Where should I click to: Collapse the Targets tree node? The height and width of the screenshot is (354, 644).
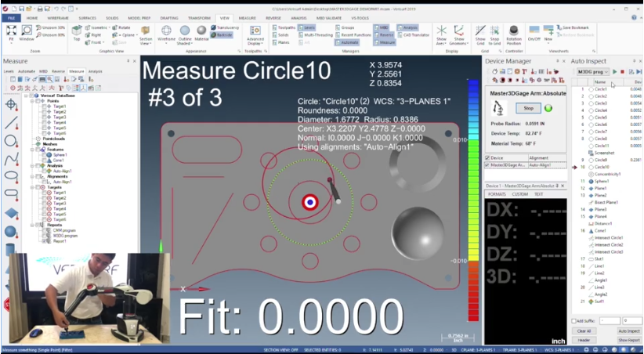[33, 187]
